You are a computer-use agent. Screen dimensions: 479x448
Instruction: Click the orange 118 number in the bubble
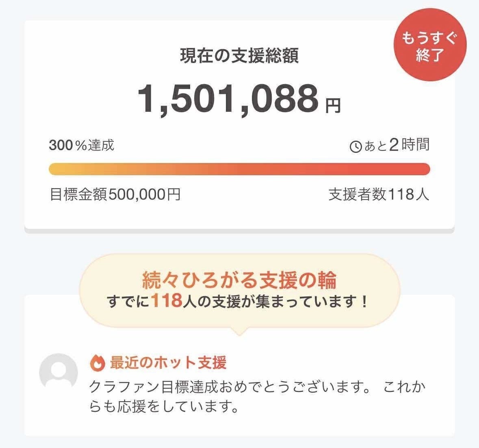pyautogui.click(x=166, y=301)
